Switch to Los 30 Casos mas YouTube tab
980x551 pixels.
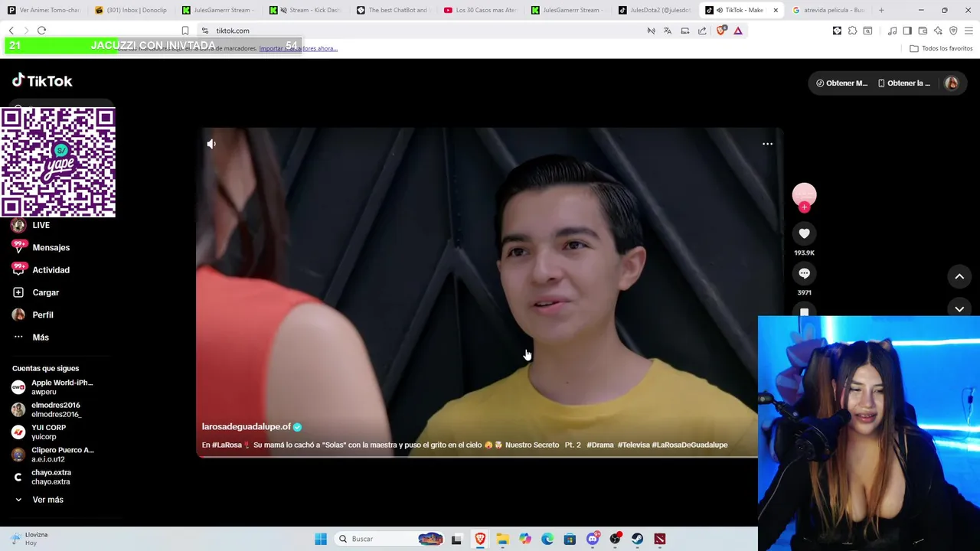480,10
